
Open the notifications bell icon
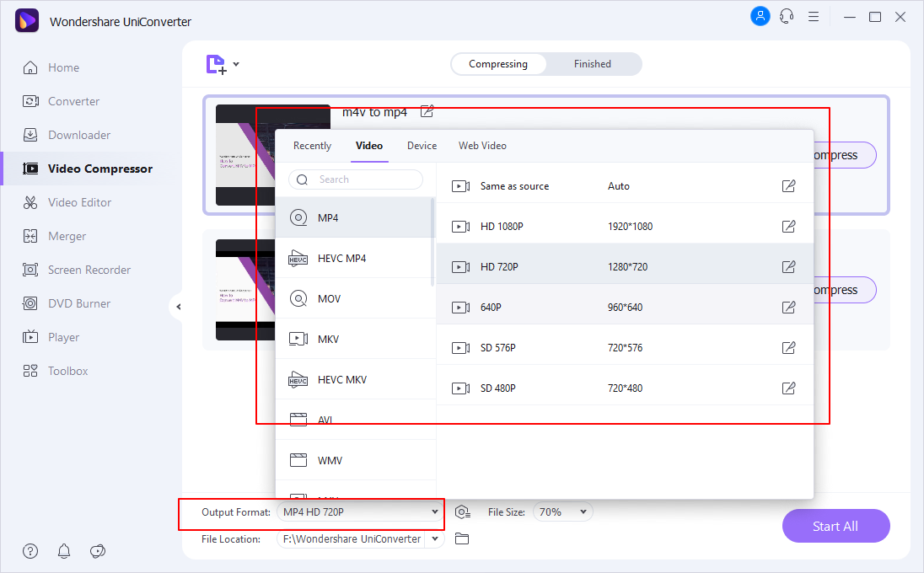63,551
